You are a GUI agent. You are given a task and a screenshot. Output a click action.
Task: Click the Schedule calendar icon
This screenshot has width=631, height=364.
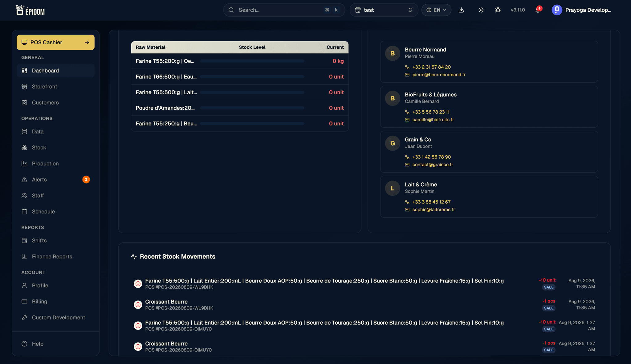pyautogui.click(x=24, y=212)
